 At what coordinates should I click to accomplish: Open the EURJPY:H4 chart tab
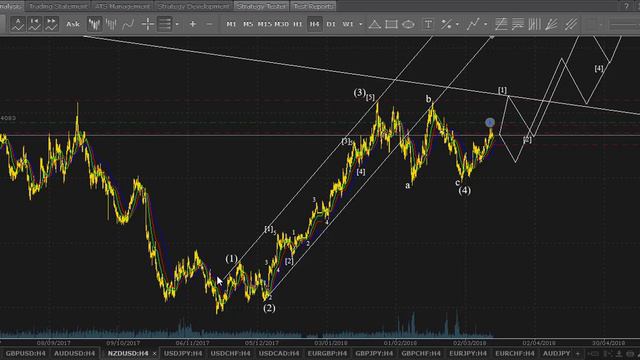tap(468, 353)
